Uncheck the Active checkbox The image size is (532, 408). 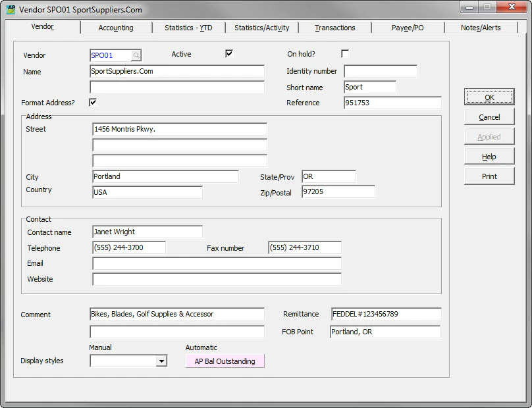click(x=228, y=53)
